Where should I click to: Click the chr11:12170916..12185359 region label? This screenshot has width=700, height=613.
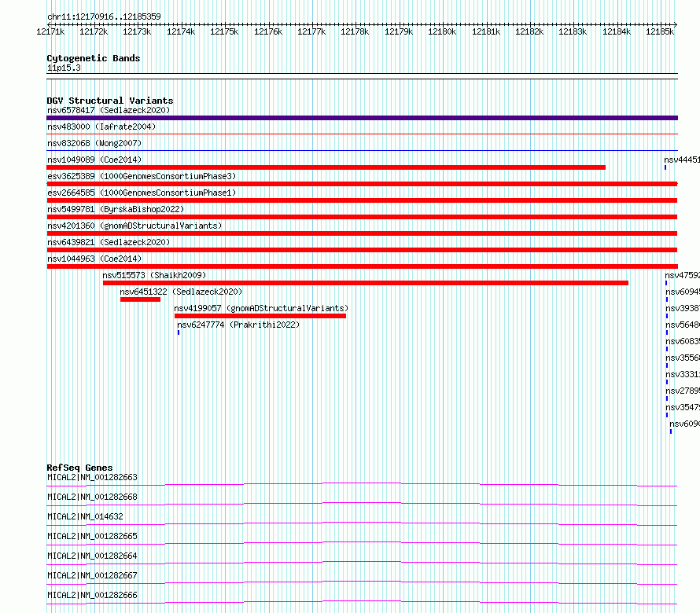point(104,17)
